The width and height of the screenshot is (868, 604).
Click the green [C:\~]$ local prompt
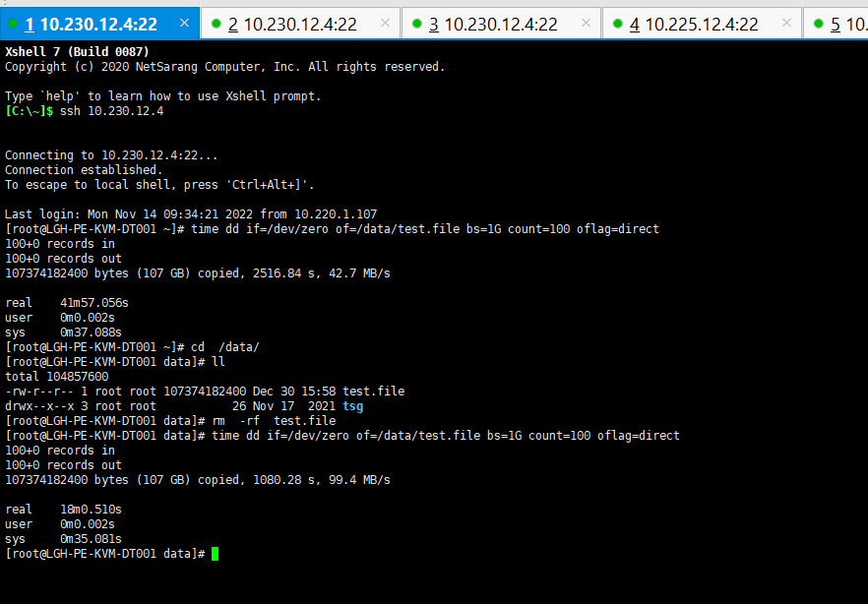[30, 111]
